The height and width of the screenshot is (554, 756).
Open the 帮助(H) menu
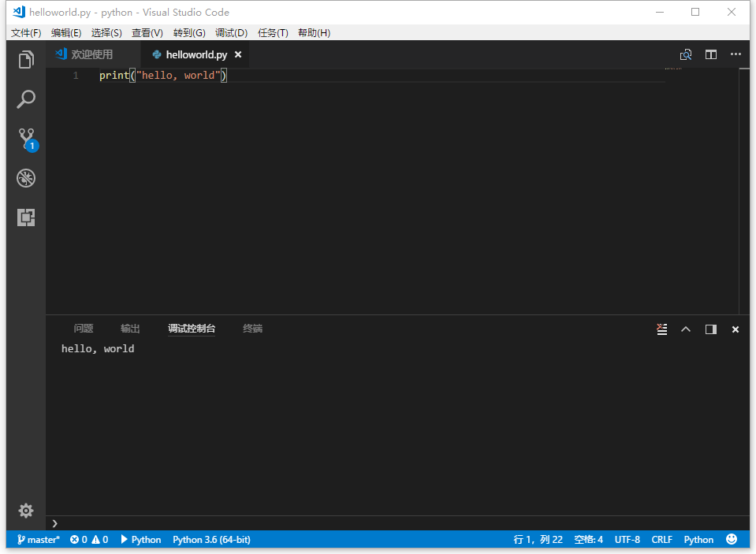(x=314, y=33)
